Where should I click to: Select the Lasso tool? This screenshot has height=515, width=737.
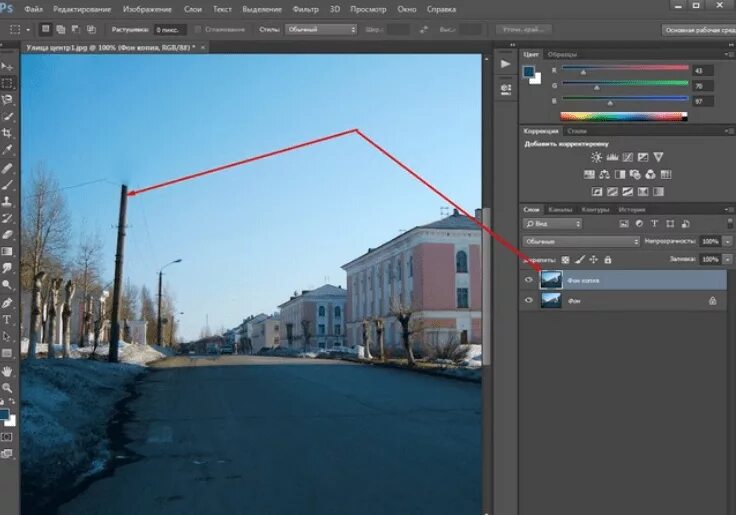point(7,100)
